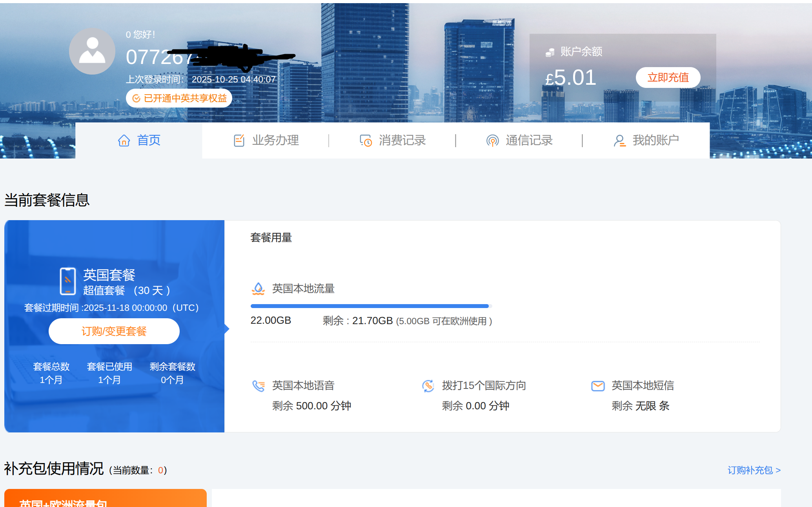Click the 立即充值 button

(x=668, y=77)
